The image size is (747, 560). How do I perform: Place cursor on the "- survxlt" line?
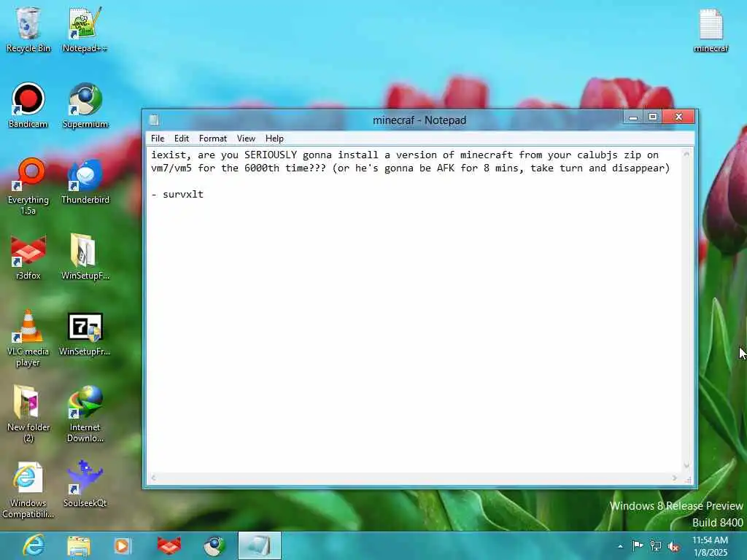177,194
